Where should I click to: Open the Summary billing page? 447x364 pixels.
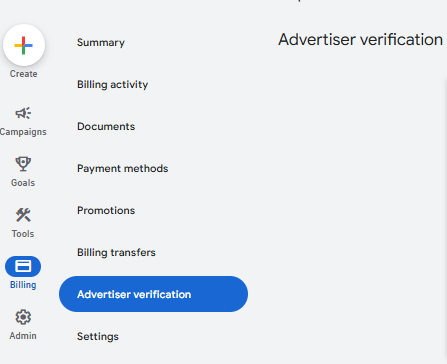[x=101, y=43]
